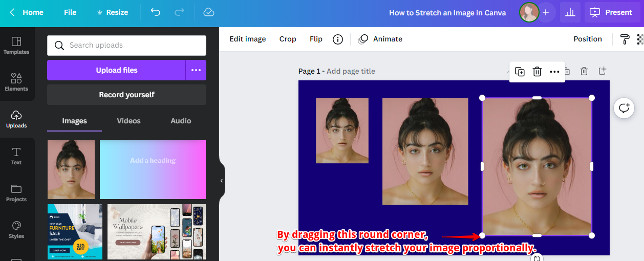Open the Info icon beside Flip

pos(338,39)
